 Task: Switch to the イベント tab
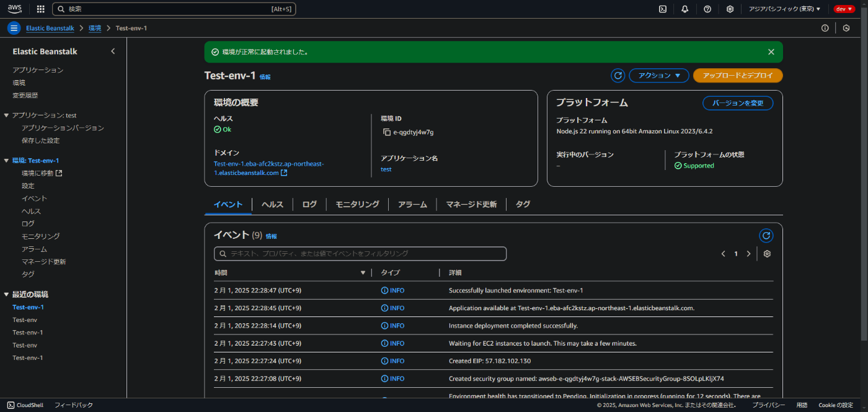click(x=228, y=204)
